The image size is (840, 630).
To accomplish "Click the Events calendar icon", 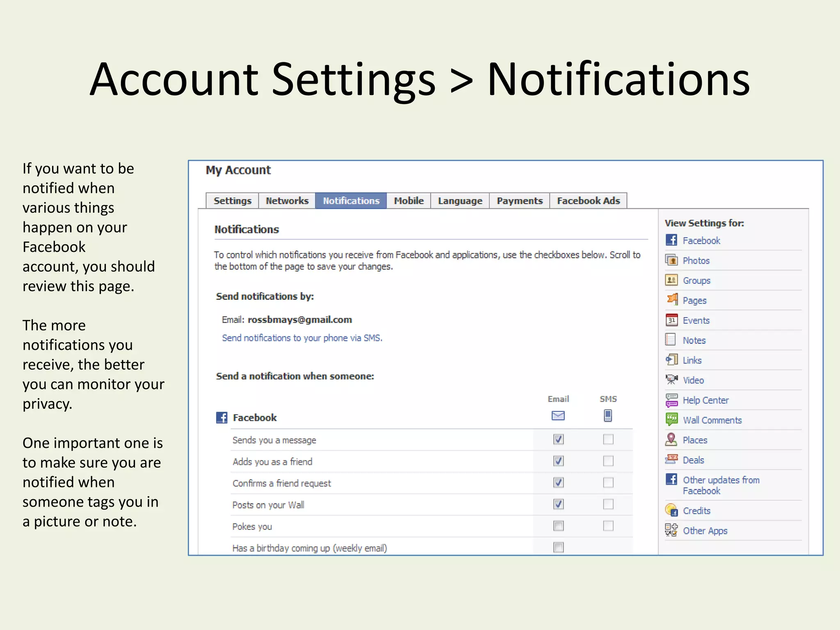I will coord(671,320).
